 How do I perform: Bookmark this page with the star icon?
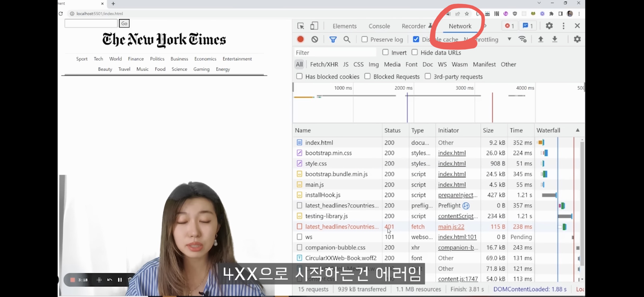pos(467,14)
